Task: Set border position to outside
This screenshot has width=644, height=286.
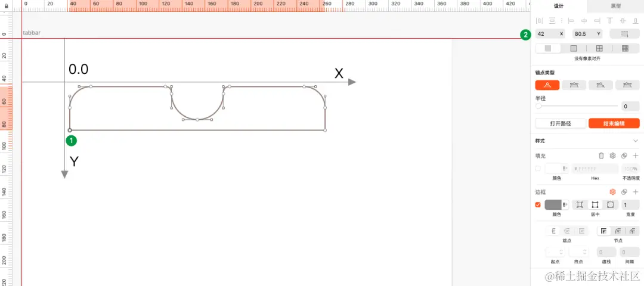Action: click(611, 205)
